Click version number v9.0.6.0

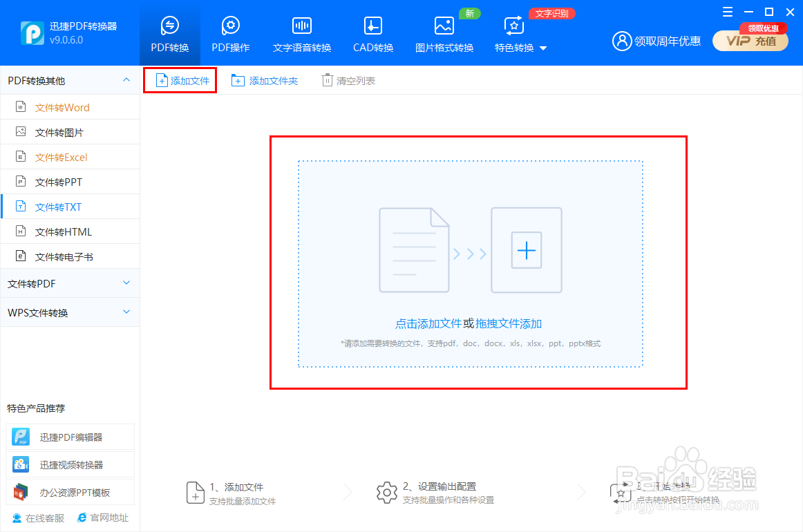[66, 40]
